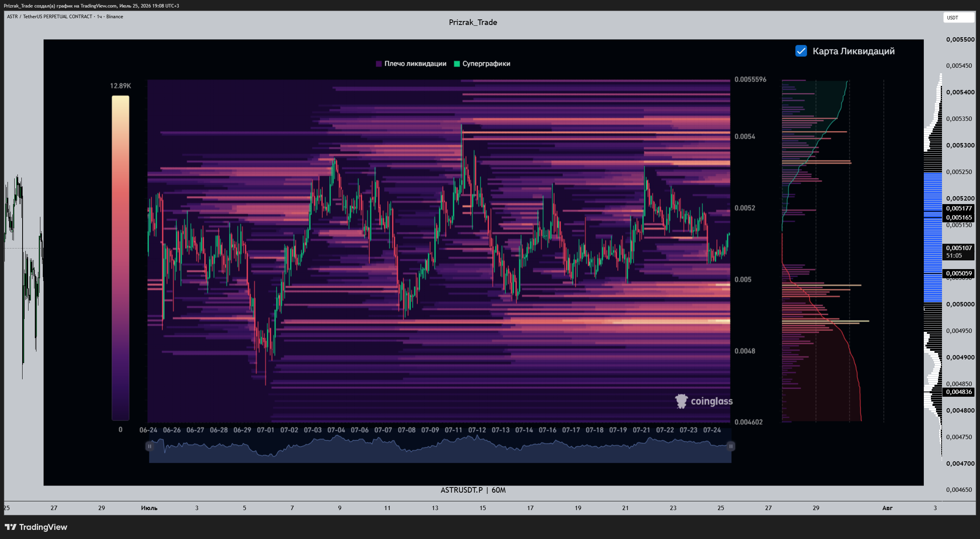Click the Авг label on time axis
This screenshot has height=539, width=980.
tap(887, 508)
